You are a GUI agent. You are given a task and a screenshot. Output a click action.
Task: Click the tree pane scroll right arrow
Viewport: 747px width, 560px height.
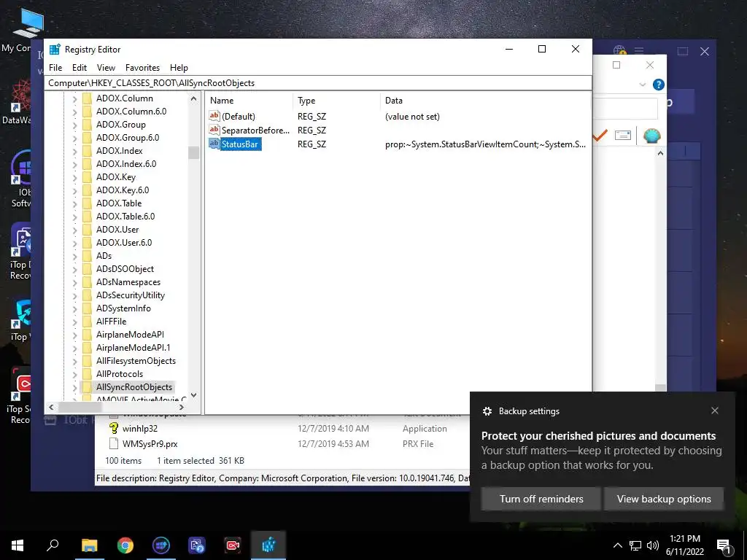tap(181, 407)
